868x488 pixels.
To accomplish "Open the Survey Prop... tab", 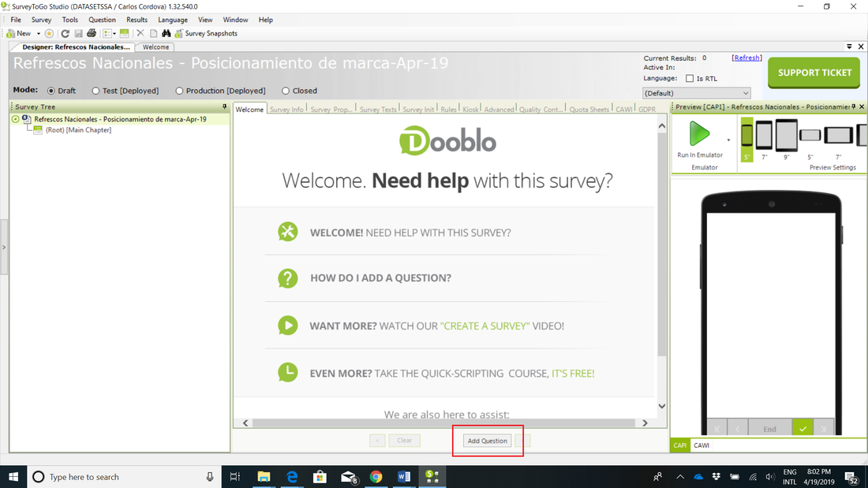I will [x=331, y=109].
